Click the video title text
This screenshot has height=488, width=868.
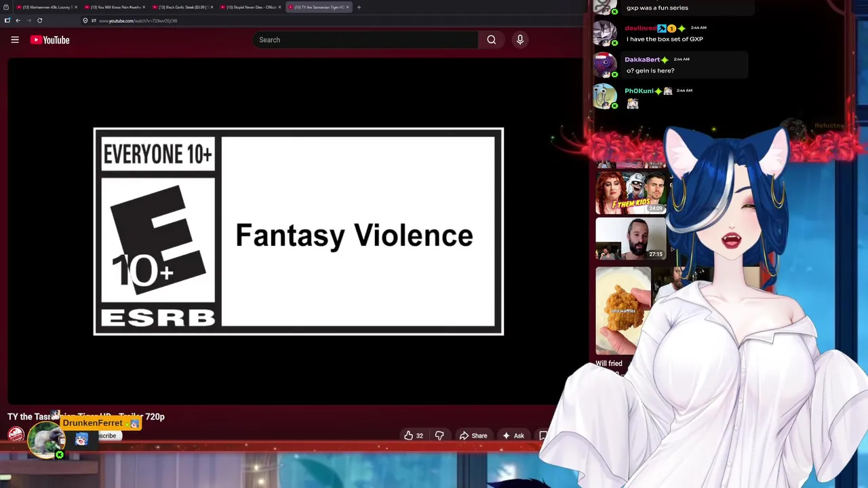click(x=86, y=417)
